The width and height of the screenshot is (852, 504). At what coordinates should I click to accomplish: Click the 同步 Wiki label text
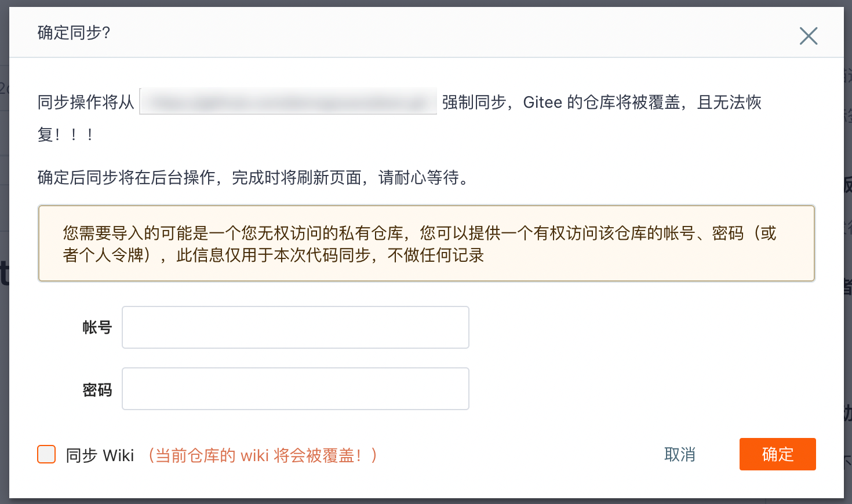point(100,455)
